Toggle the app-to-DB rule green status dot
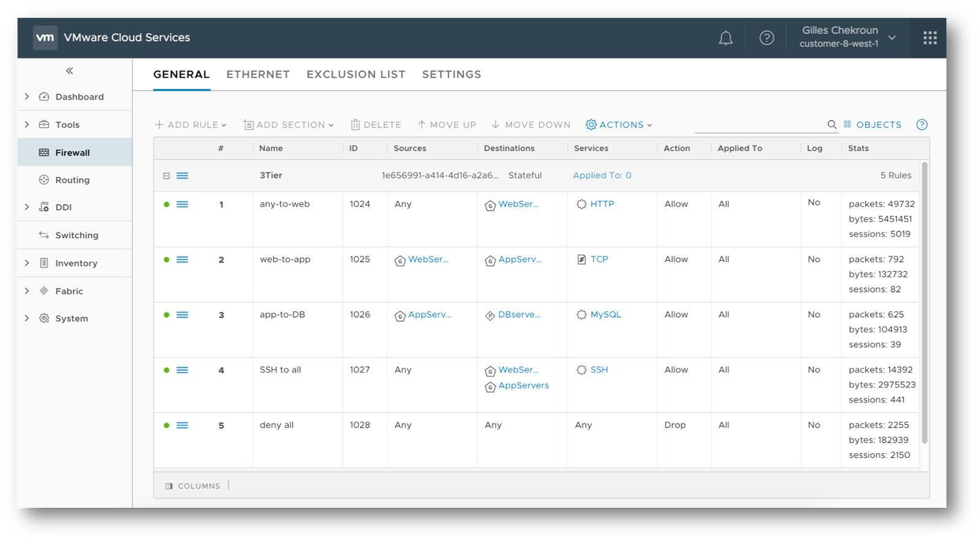This screenshot has width=980, height=541. click(x=167, y=315)
